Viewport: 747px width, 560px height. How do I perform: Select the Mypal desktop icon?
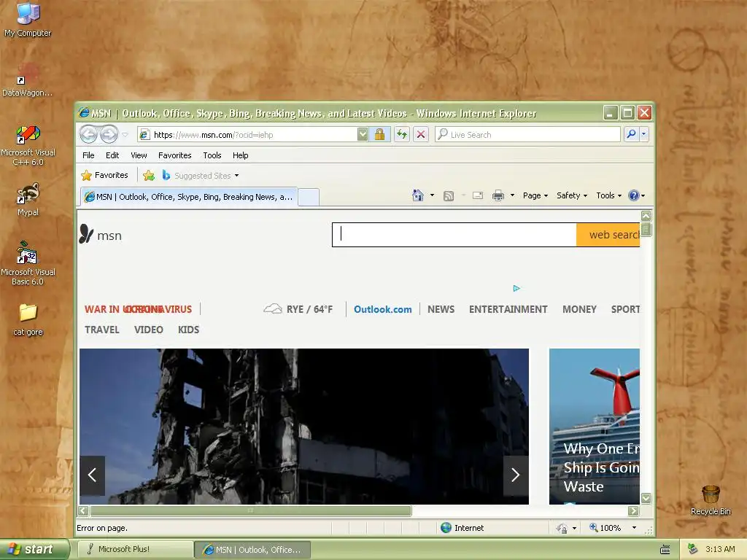point(28,200)
